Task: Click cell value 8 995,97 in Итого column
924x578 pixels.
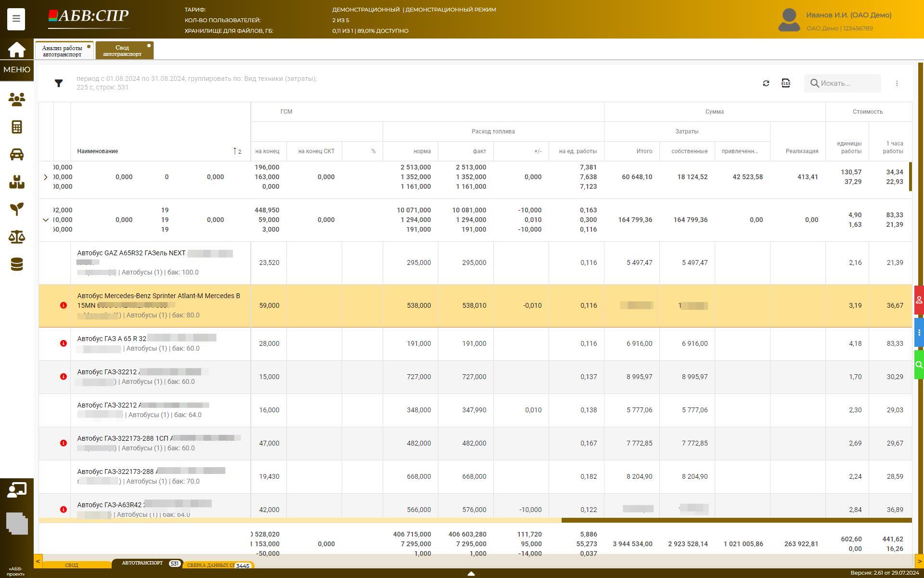Action: click(x=639, y=377)
